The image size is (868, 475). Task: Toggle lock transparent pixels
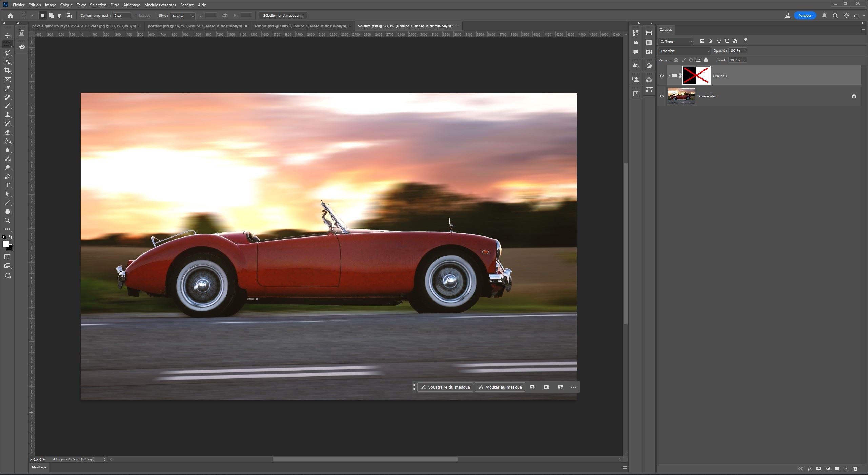tap(676, 60)
